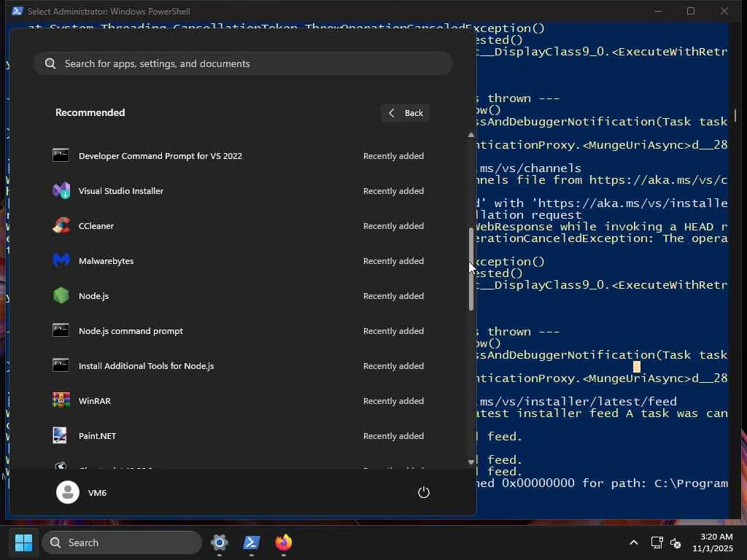
Task: Click the Windows Start button
Action: pyautogui.click(x=23, y=542)
